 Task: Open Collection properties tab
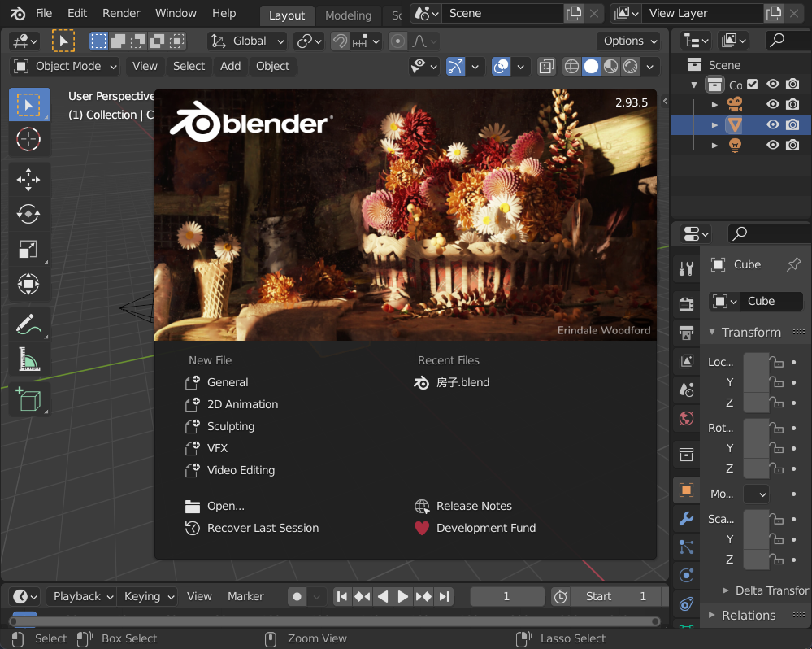pos(687,455)
